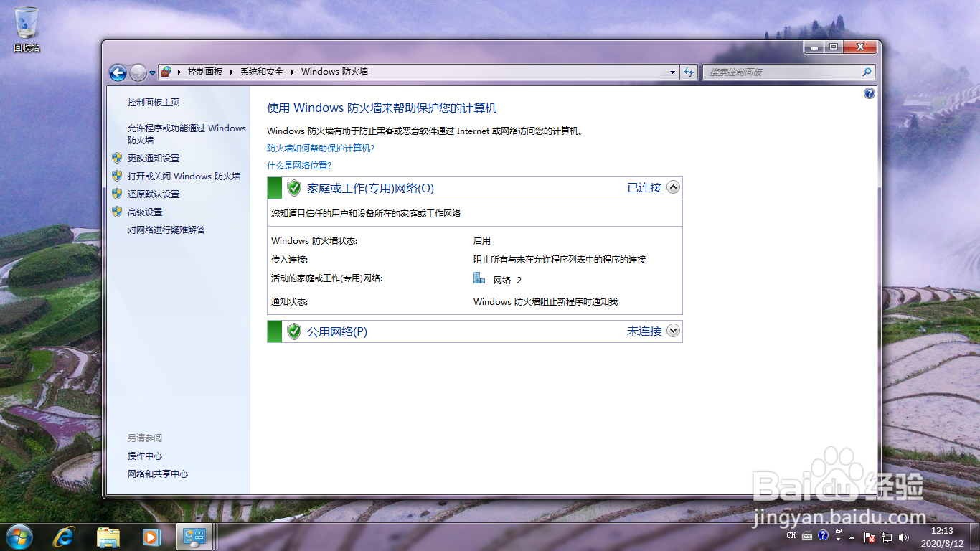Click shield icon beside 更改通知设置

click(117, 157)
